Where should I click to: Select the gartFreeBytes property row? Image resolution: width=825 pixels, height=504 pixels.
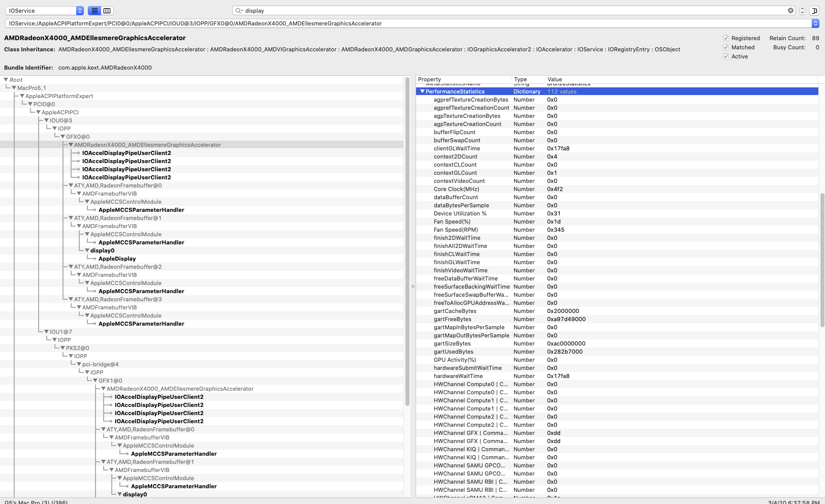(617, 319)
